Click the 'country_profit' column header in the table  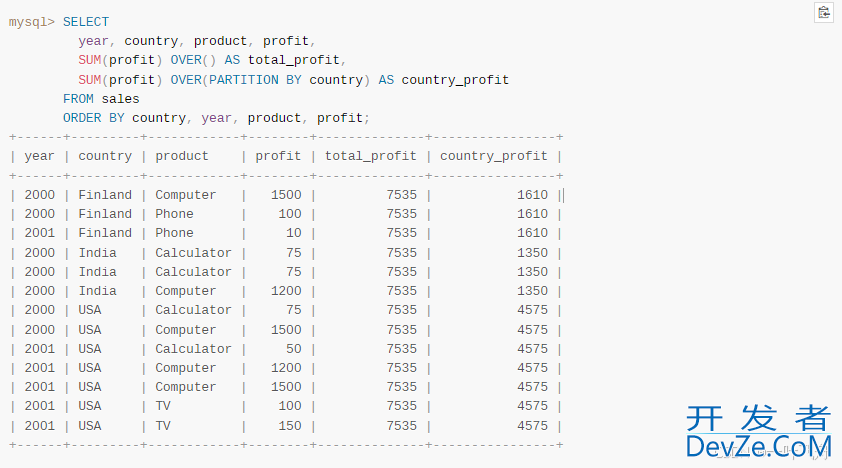(x=494, y=156)
